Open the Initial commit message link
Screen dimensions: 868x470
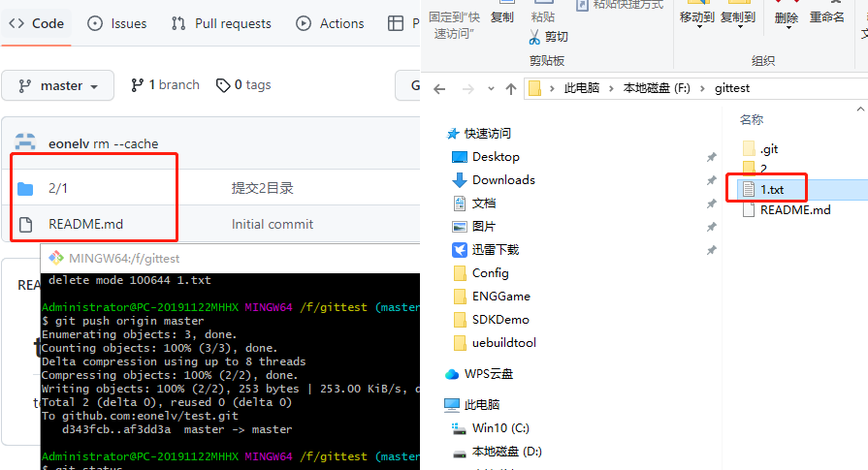point(273,224)
